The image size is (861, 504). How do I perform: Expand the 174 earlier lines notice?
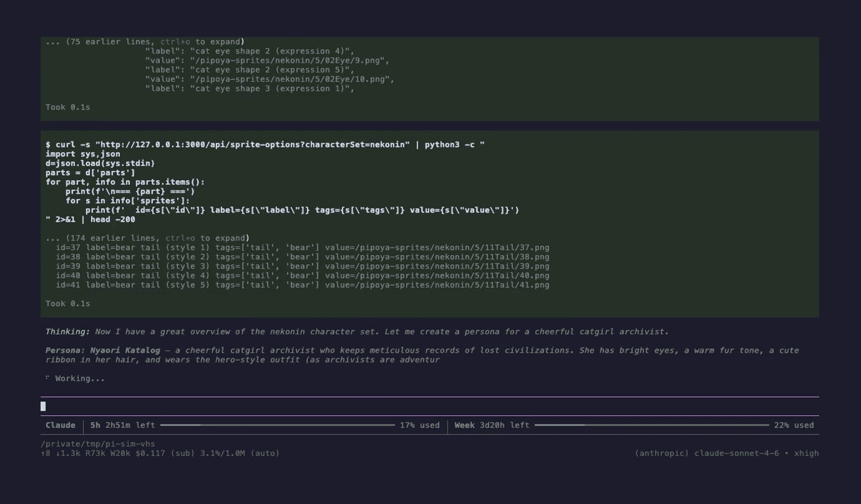tap(148, 238)
